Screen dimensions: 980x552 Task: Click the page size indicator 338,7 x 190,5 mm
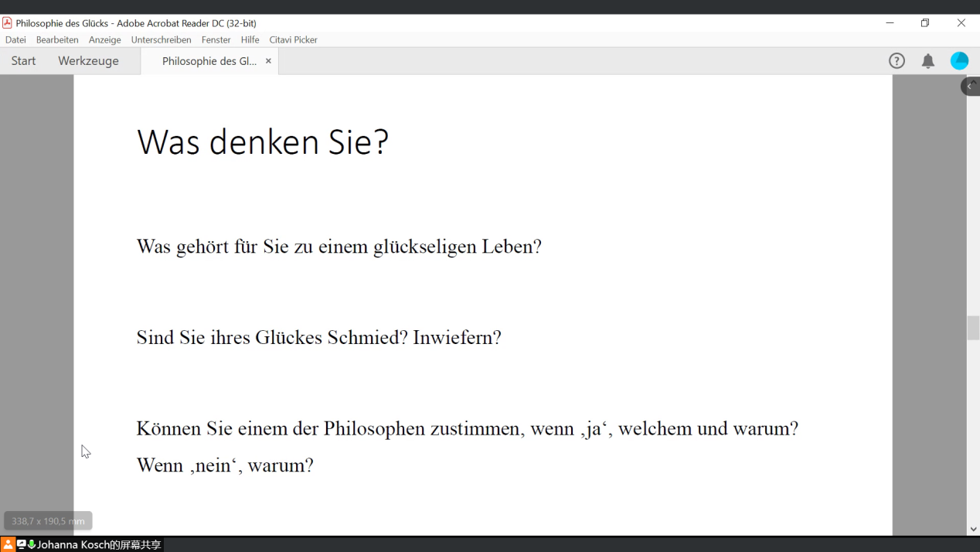(x=48, y=521)
